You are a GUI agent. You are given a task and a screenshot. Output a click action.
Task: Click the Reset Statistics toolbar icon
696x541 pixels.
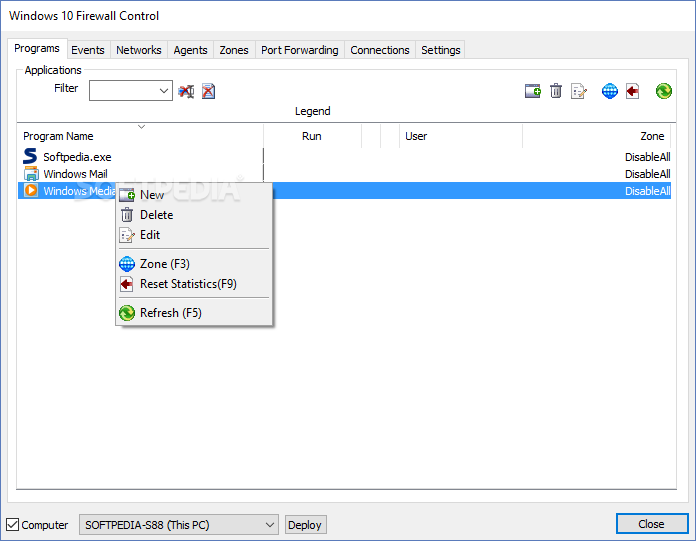pos(633,91)
